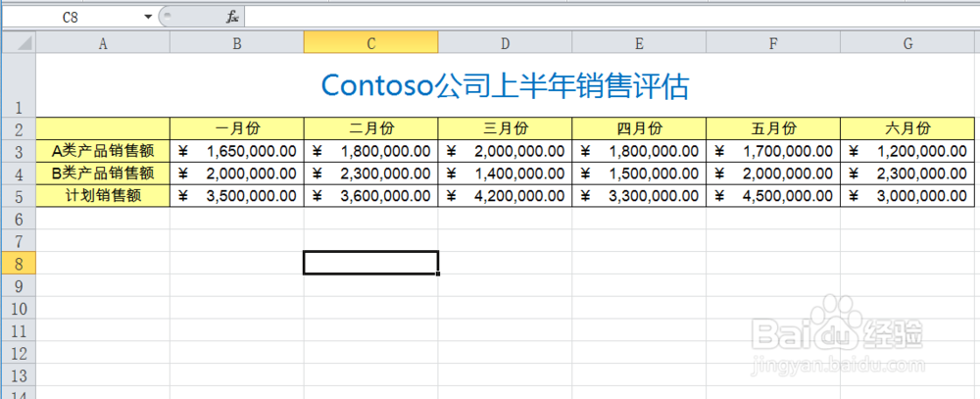Click the cell with 2,300,000.00 in column C

tap(371, 174)
